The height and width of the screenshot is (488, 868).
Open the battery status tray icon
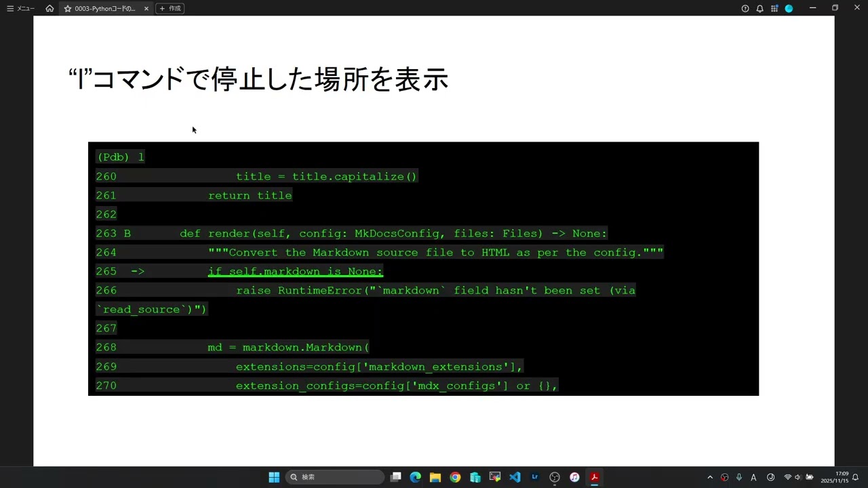click(x=809, y=477)
